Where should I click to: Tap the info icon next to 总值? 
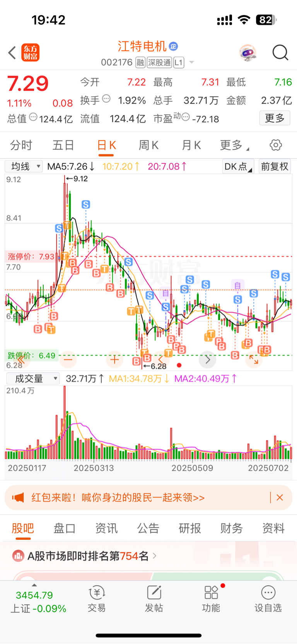click(x=33, y=117)
